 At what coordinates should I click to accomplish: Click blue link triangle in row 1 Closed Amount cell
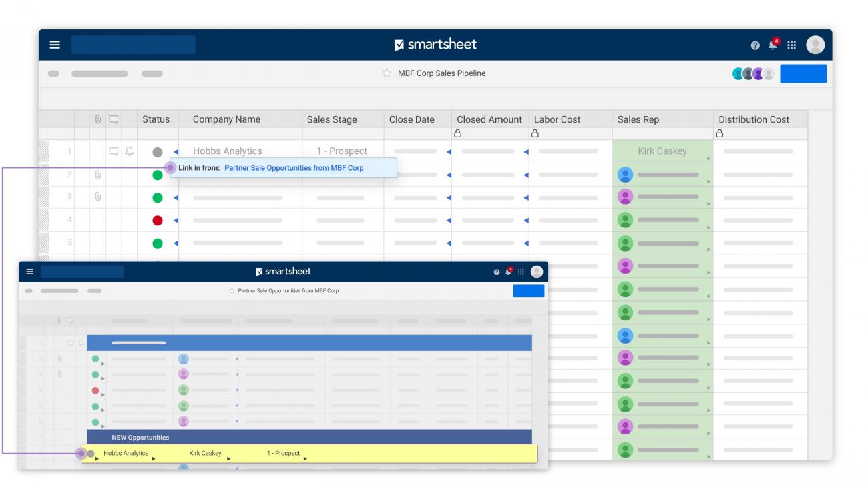(x=526, y=152)
